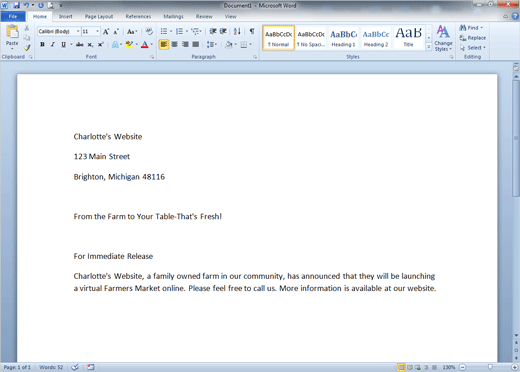Viewport: 520px width, 372px height.
Task: Toggle Show/Hide paragraph marks
Action: (252, 31)
